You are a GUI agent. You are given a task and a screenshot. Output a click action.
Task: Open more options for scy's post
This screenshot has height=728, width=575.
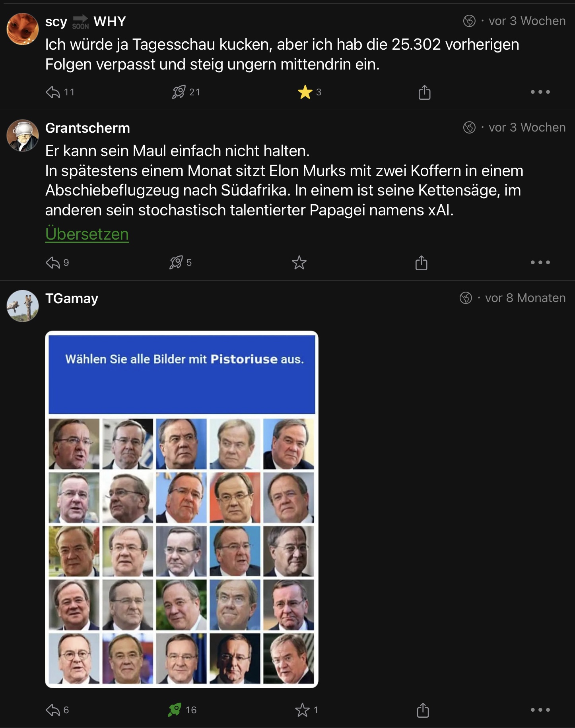pos(540,92)
